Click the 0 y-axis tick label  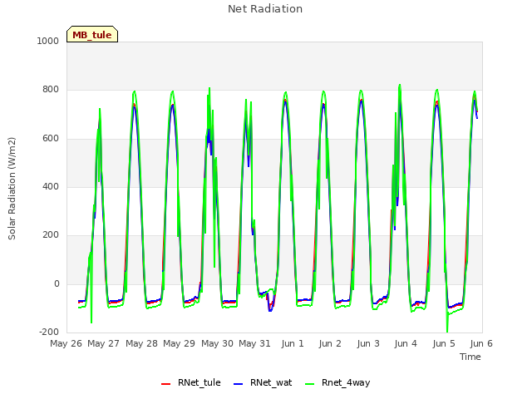pos(57,284)
